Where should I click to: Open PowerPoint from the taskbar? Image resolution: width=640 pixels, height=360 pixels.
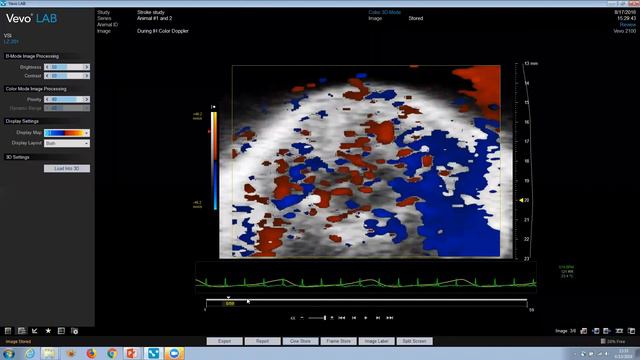[x=132, y=353]
